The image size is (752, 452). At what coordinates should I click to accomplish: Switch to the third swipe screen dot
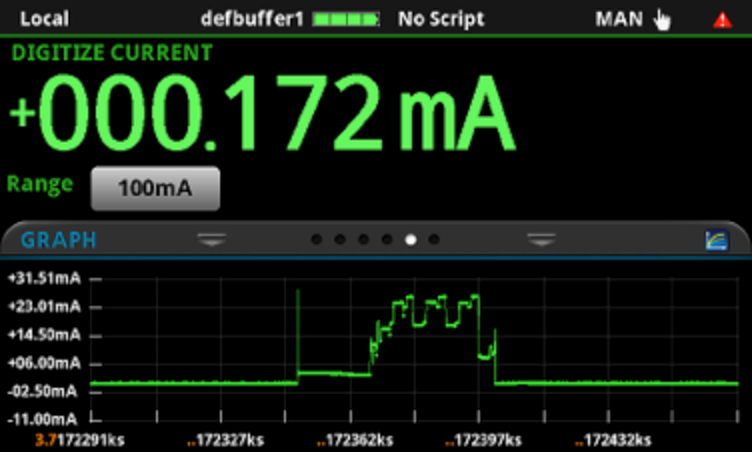point(364,240)
